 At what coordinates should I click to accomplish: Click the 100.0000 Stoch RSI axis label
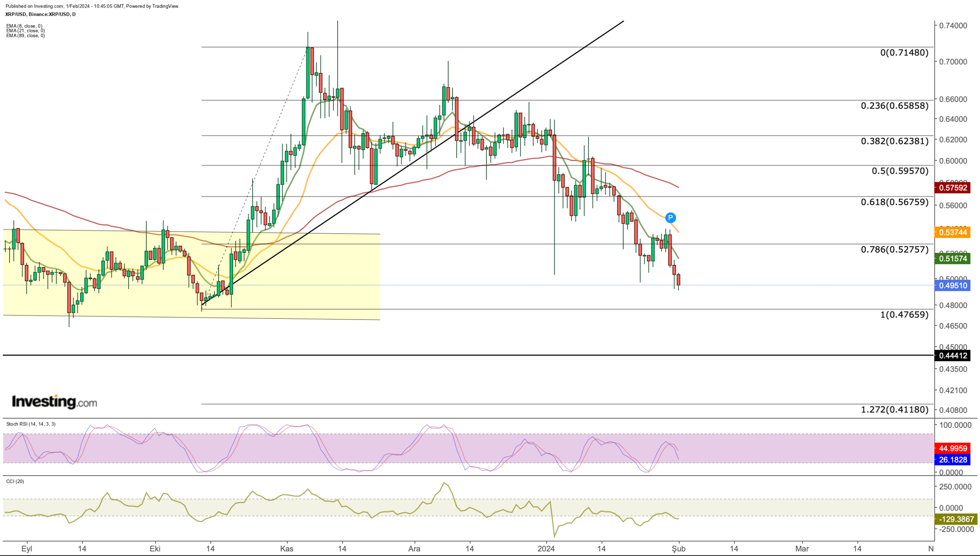point(955,425)
